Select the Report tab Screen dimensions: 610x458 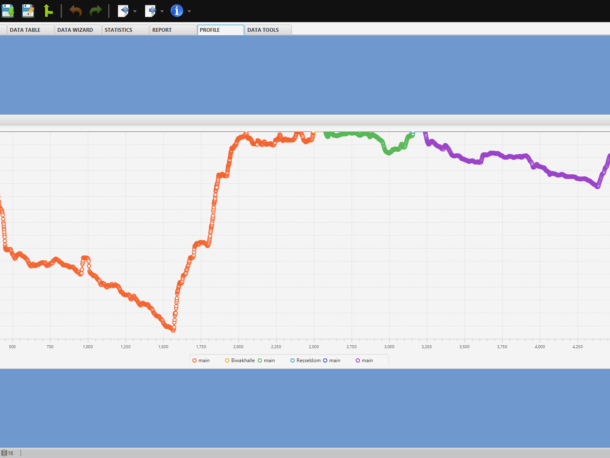pos(162,30)
